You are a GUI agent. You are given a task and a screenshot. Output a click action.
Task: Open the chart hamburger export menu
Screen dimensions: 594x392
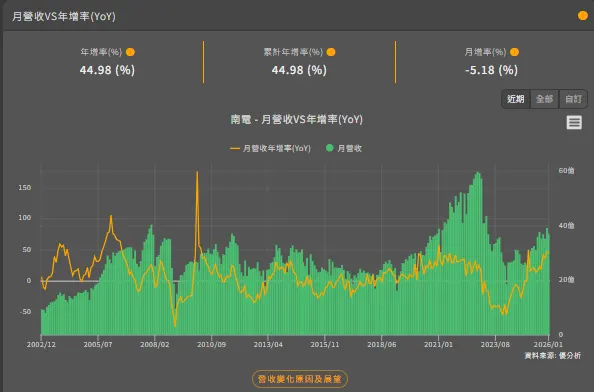[574, 123]
